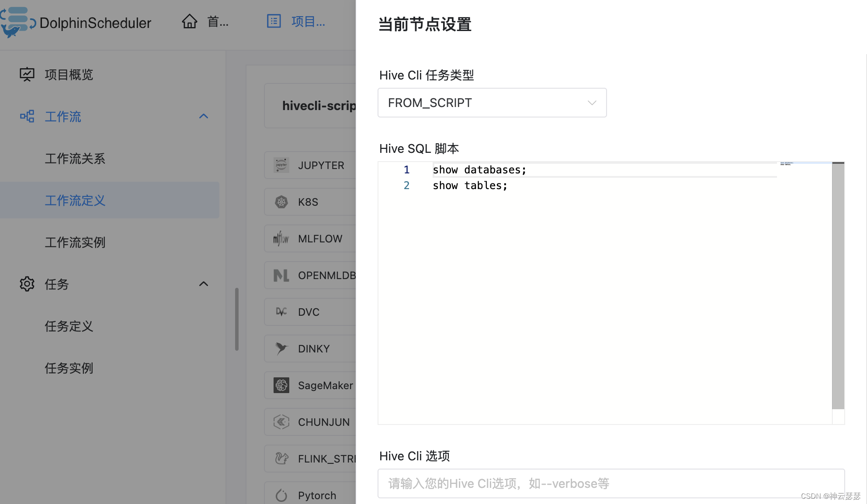Screen dimensions: 867x504
Task: Open the home icon in top navigation
Action: 190,21
